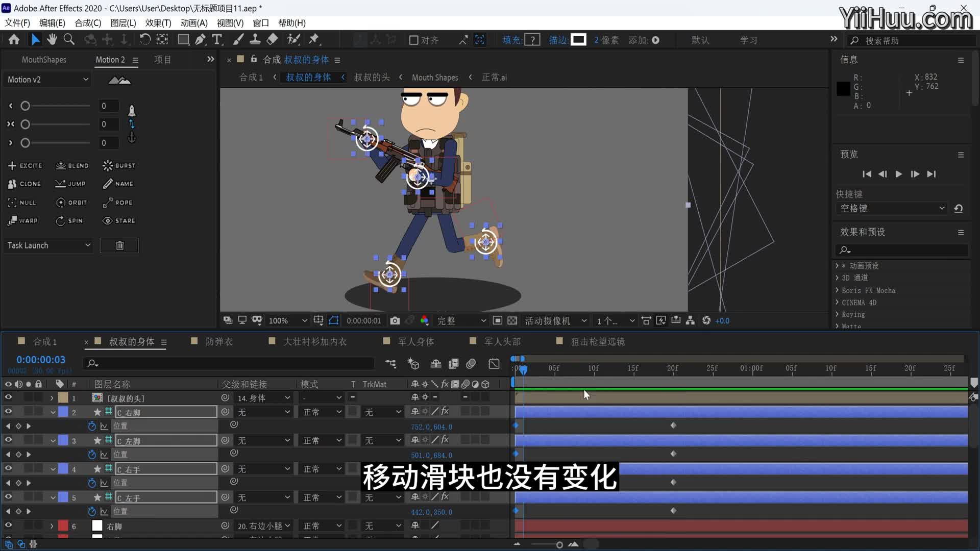Click the EXCITE button in Motion 2
Screen dimensions: 980x551
(x=25, y=166)
